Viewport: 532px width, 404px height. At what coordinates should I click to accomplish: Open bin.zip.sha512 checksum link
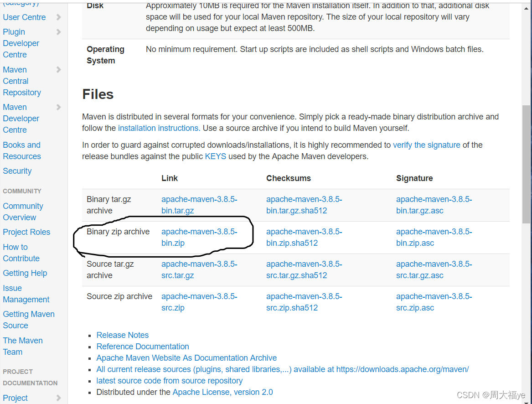pyautogui.click(x=304, y=237)
